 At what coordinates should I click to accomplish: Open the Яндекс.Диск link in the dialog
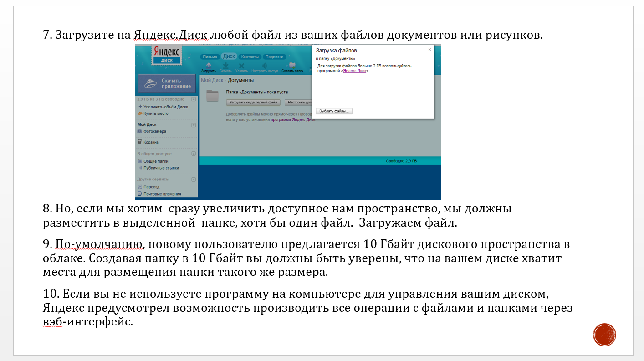[x=355, y=71]
